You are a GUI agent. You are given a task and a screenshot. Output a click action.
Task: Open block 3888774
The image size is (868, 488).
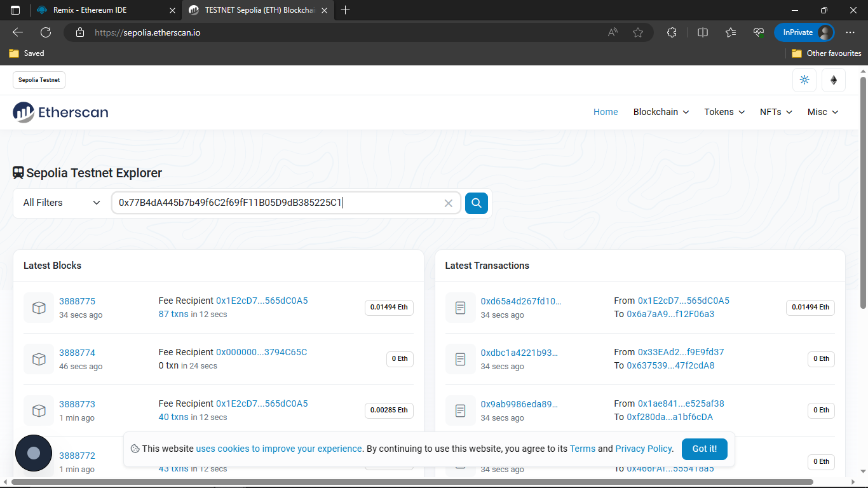point(77,353)
